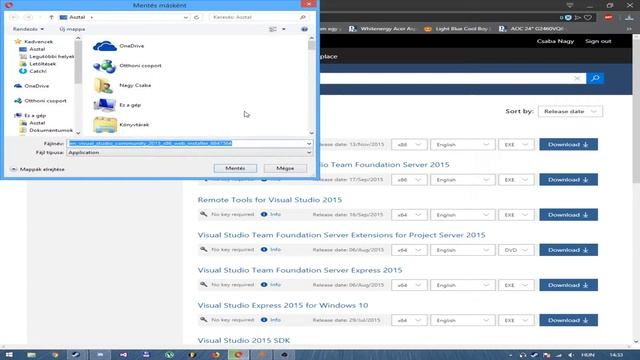Image resolution: width=640 pixels, height=360 pixels.
Task: Open Info for Team Foundation Server Express 2015
Action: tap(271, 284)
